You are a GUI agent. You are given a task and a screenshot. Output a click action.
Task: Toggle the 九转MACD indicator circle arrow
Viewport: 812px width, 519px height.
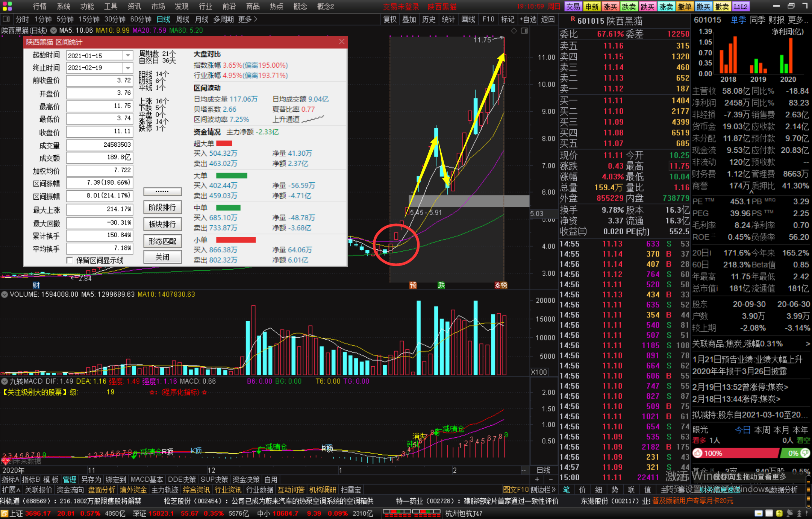point(5,381)
